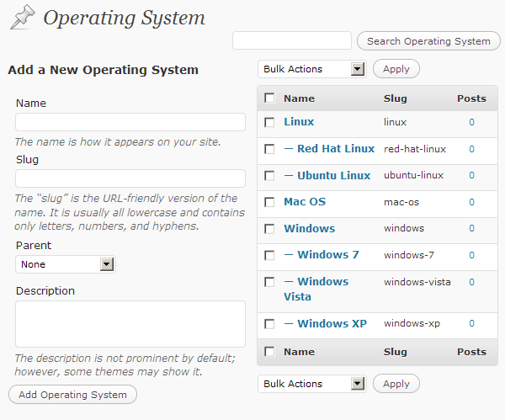Click the search text field at top

point(292,40)
